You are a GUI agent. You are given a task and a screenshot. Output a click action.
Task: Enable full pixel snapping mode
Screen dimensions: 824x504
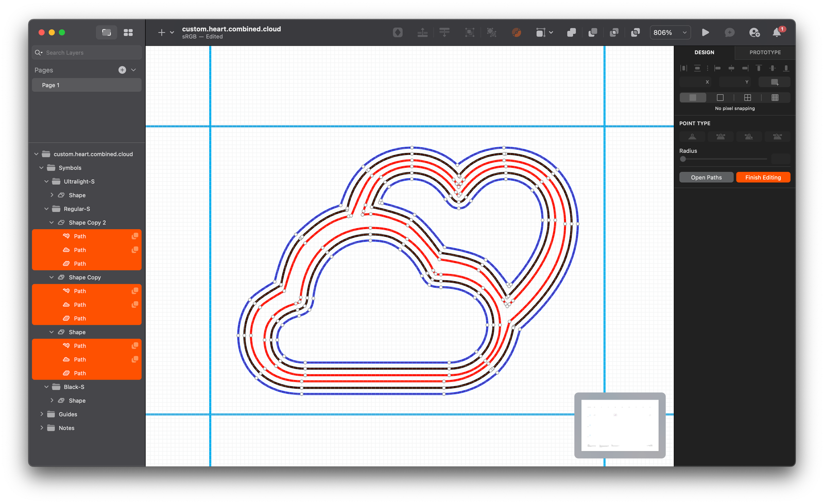coord(720,97)
